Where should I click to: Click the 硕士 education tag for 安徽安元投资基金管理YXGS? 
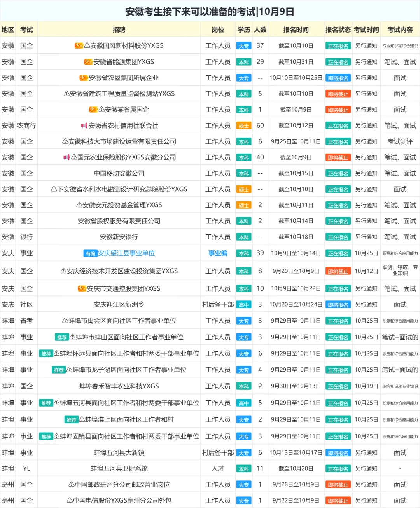(x=244, y=205)
